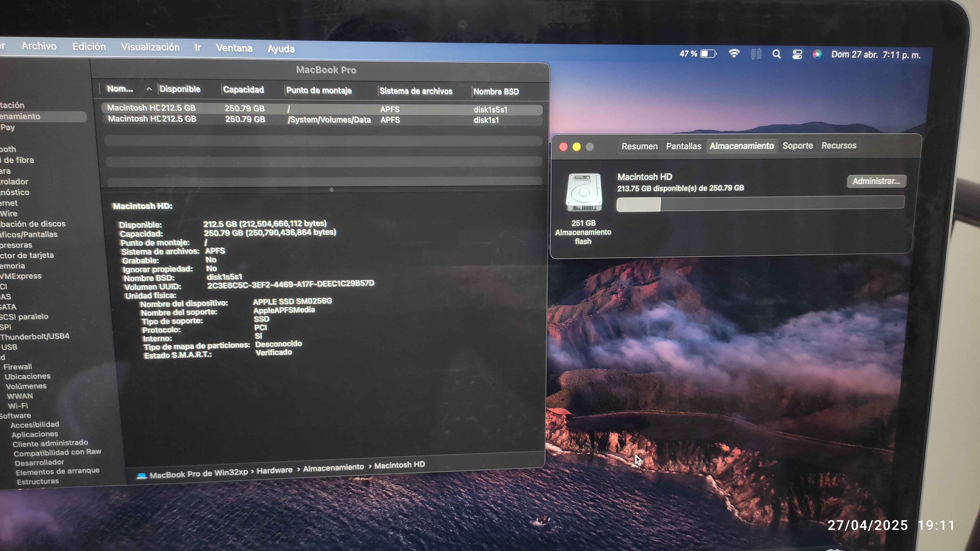Image resolution: width=980 pixels, height=551 pixels.
Task: Open the Ventana menu
Action: tap(234, 48)
